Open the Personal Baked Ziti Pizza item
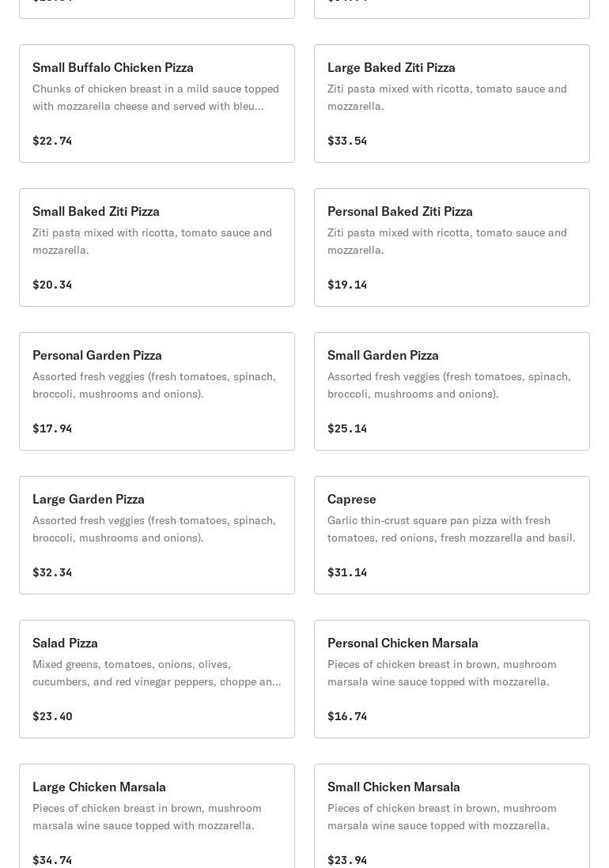Viewport: 609px width, 868px height. tap(452, 247)
